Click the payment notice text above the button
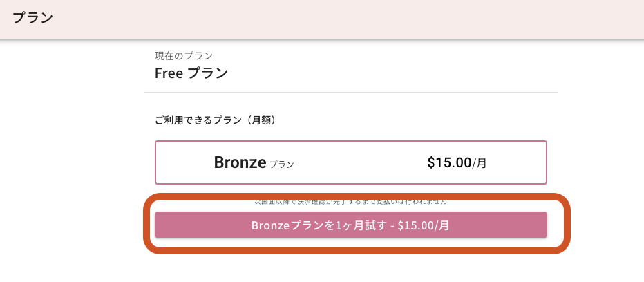This screenshot has width=644, height=282. 350,203
